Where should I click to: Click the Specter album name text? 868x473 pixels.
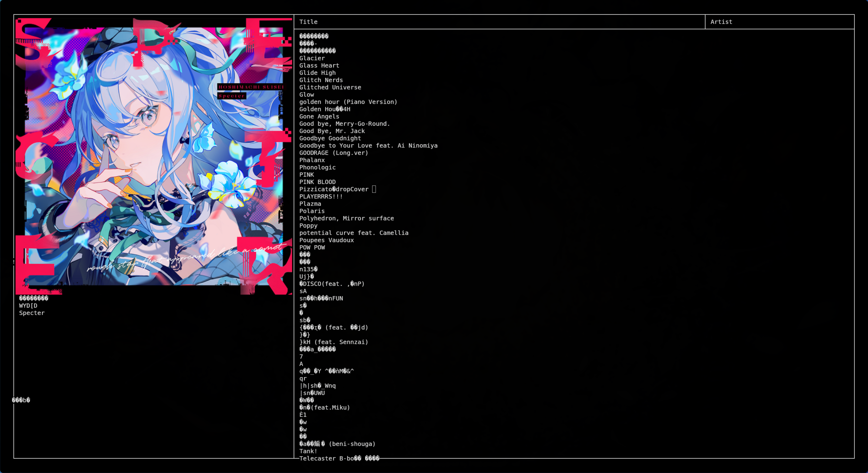pyautogui.click(x=32, y=313)
